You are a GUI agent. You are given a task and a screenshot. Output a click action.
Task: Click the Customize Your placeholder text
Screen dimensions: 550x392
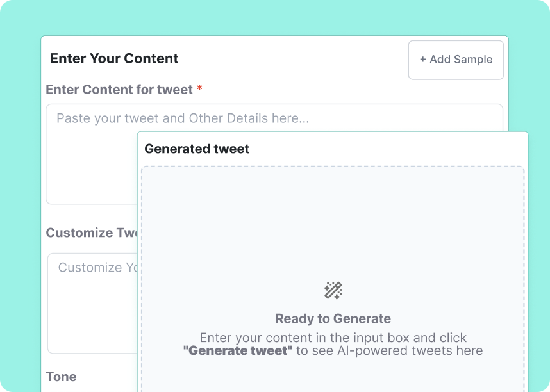(x=94, y=268)
